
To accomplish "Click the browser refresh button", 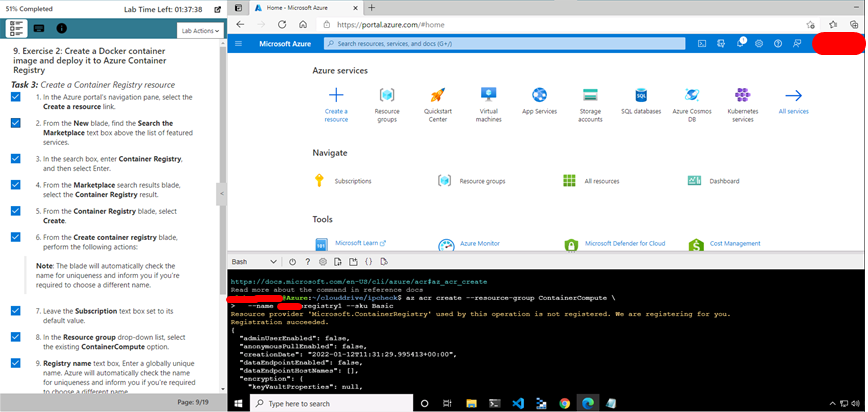I will [282, 25].
